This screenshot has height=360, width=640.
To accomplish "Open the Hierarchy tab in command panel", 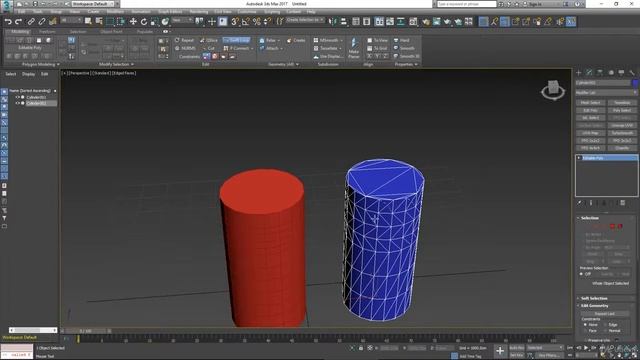I will (x=600, y=73).
